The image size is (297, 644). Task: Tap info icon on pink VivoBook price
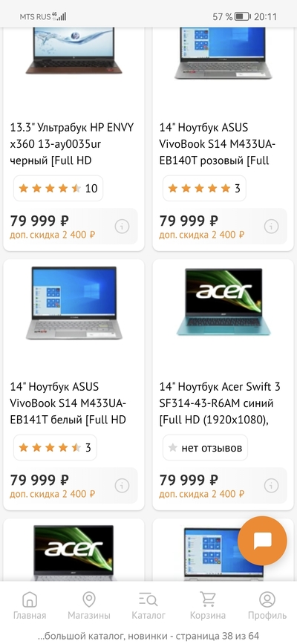click(x=272, y=227)
